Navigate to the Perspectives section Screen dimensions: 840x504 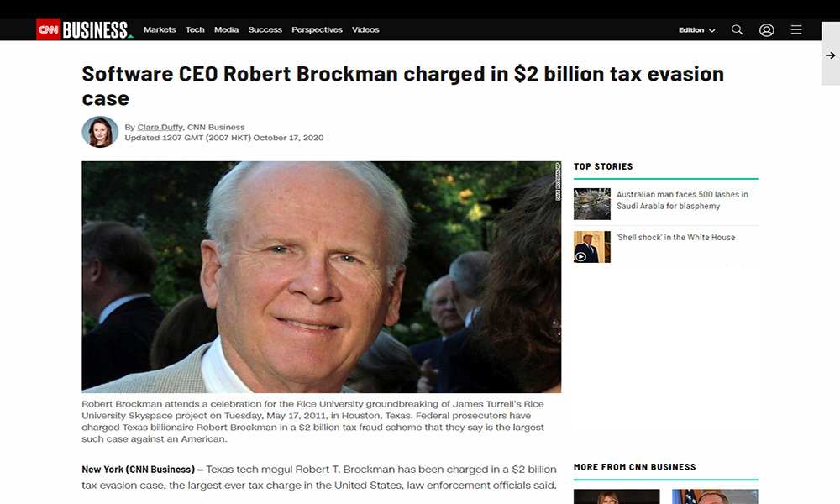(317, 29)
